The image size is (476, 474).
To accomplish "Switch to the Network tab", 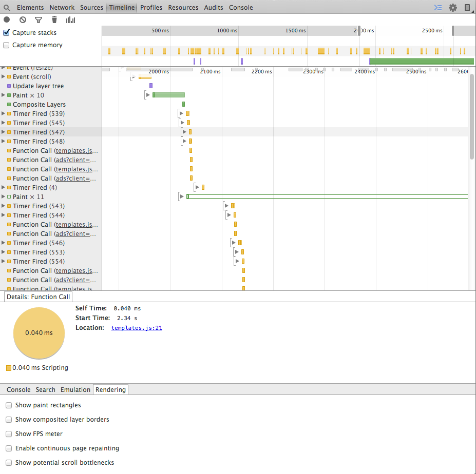I will point(62,8).
